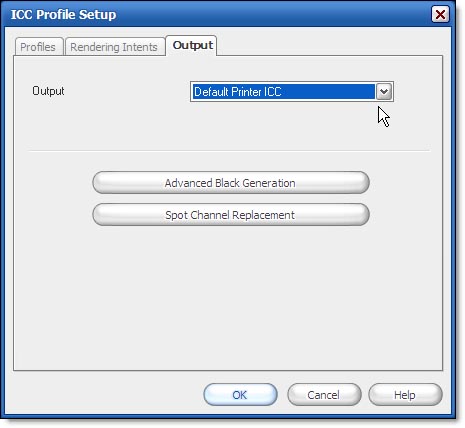465x428 pixels.
Task: Cancel the ICC Profile Setup dialog
Action: [x=324, y=395]
